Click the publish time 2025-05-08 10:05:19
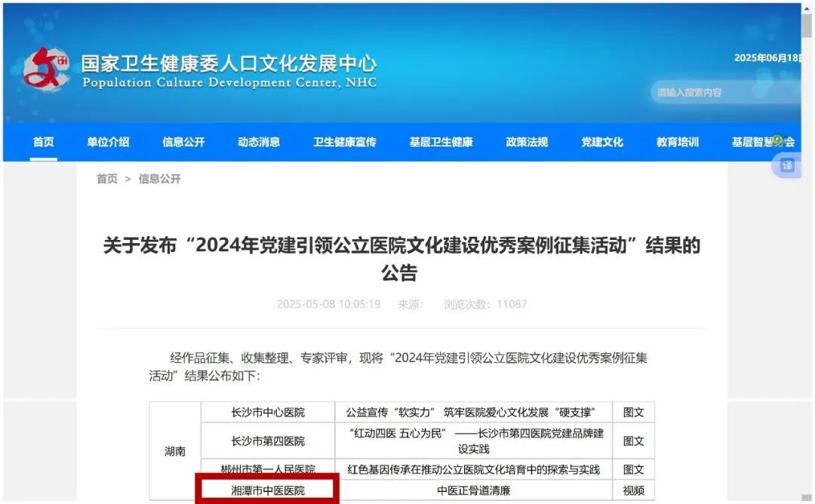Screen dimensions: 815x504 click(x=328, y=304)
